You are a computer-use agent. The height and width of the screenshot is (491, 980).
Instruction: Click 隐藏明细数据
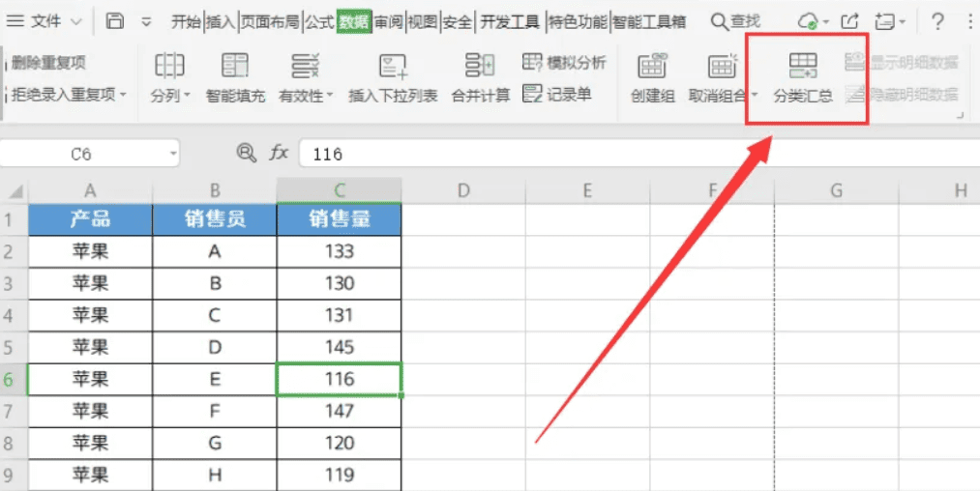(903, 95)
